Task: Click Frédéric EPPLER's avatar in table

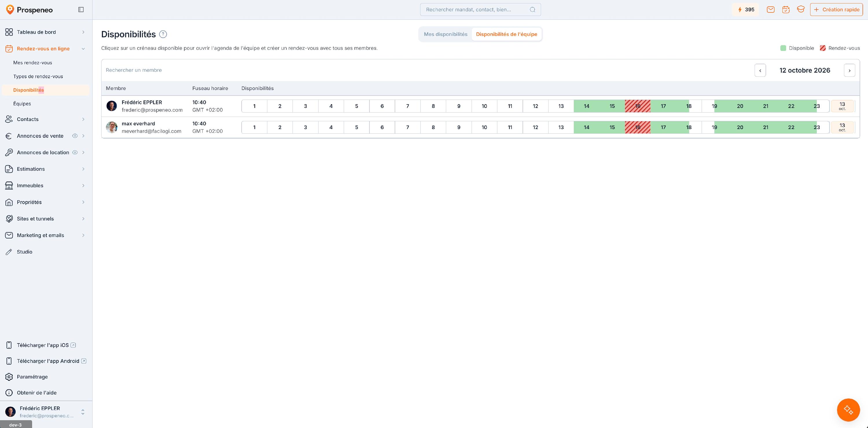Action: (111, 106)
